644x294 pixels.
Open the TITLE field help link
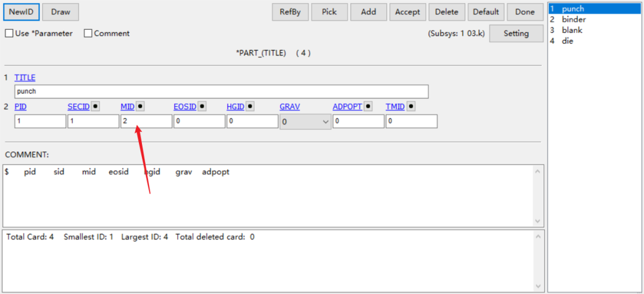pyautogui.click(x=24, y=77)
